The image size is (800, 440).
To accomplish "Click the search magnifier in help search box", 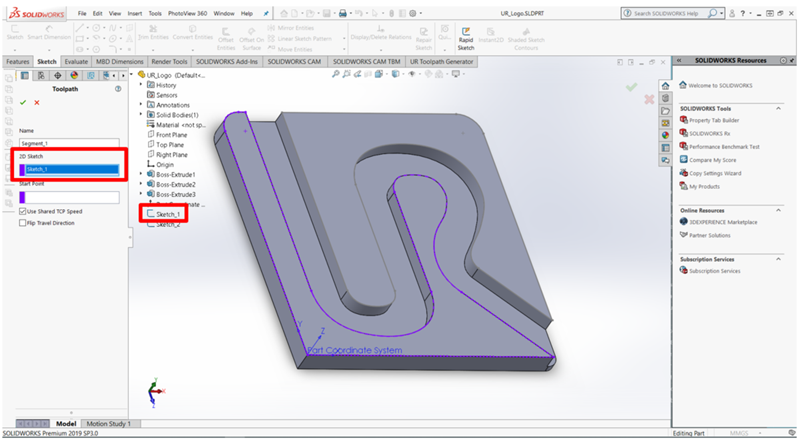I will coord(712,14).
